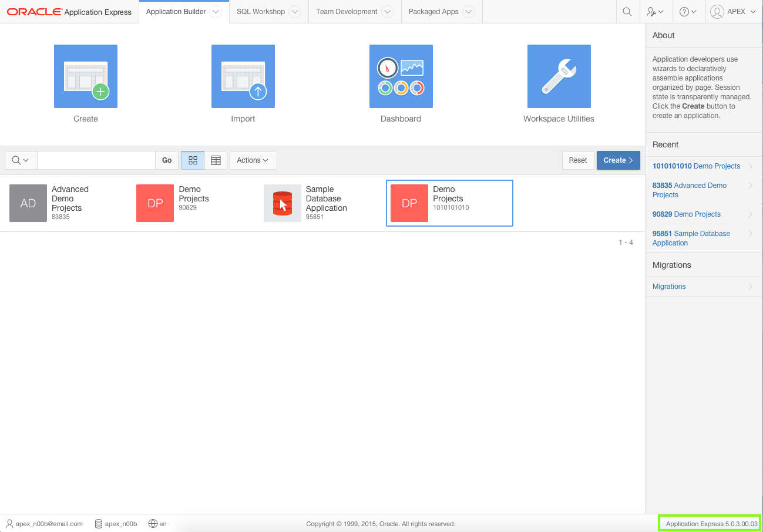Open the APEX user account menu

[734, 12]
